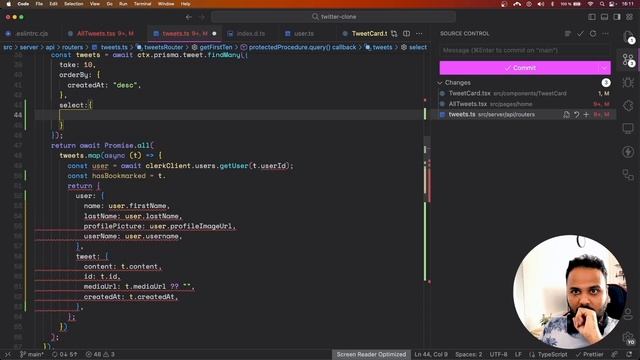Toggle the secondary side bar layout
The image size is (640, 360).
(617, 17)
